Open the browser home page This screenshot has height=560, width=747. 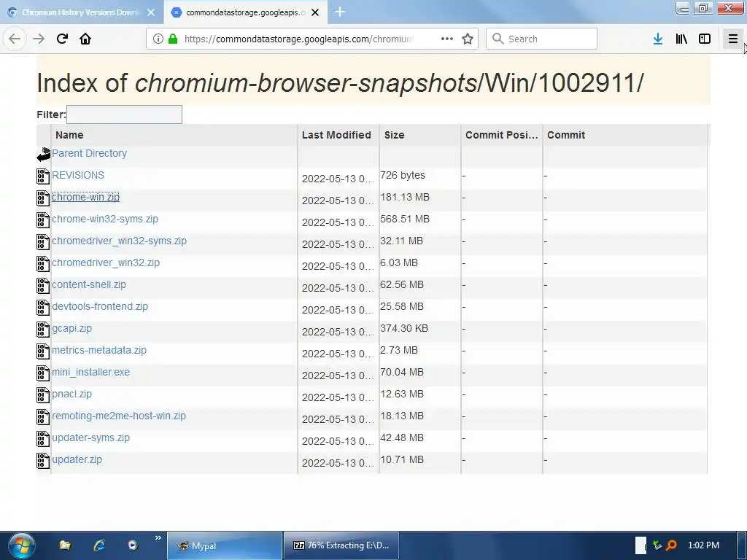pos(85,39)
